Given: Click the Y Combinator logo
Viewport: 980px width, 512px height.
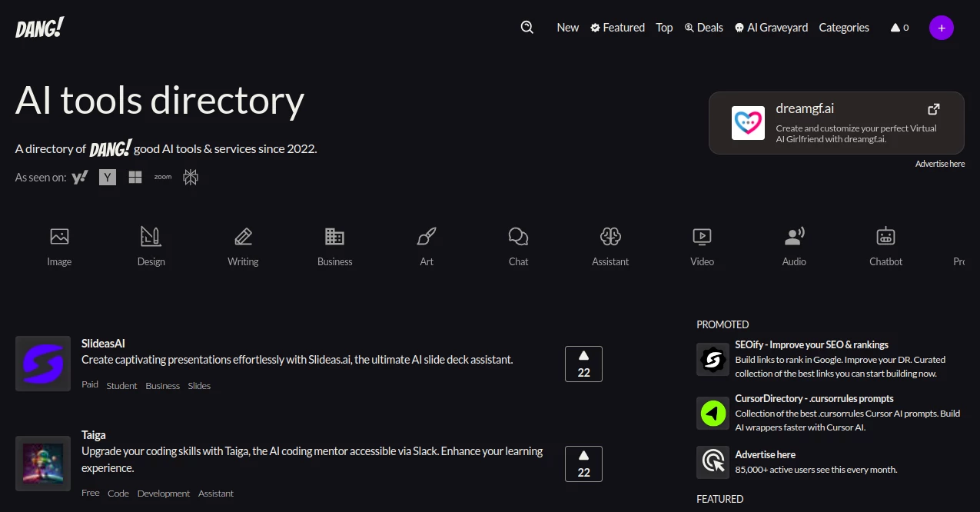Looking at the screenshot, I should point(108,178).
